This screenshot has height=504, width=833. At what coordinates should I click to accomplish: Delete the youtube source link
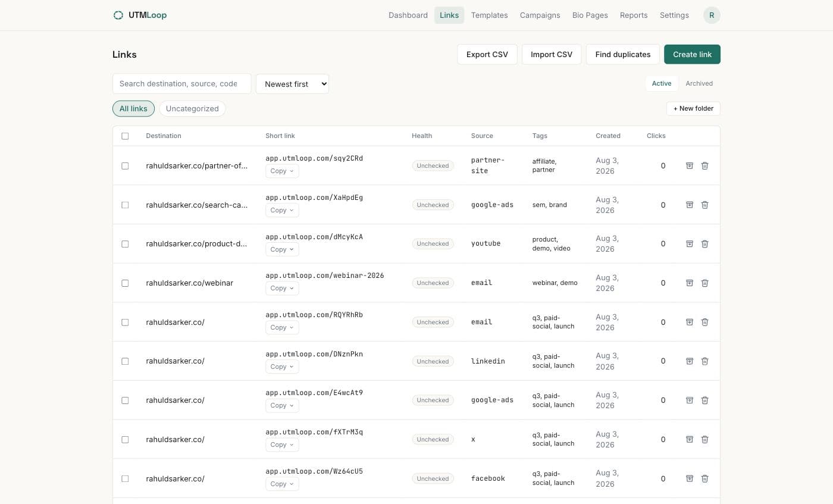pyautogui.click(x=704, y=243)
